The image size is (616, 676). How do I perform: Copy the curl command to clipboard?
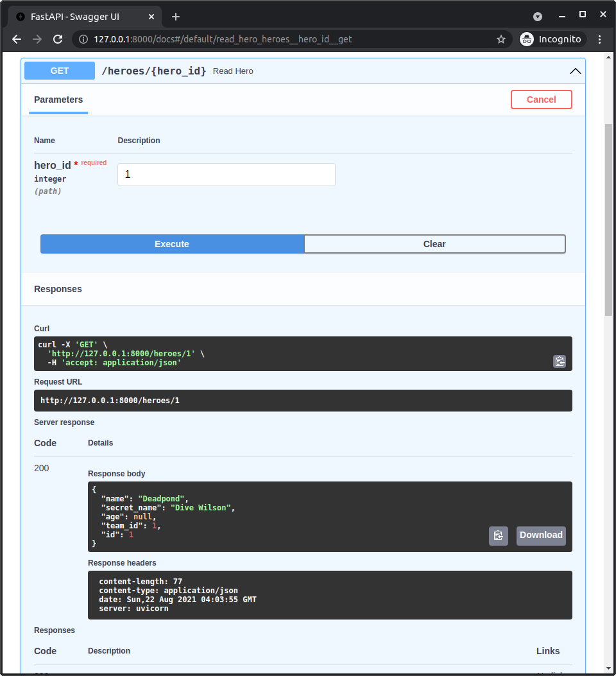(560, 361)
